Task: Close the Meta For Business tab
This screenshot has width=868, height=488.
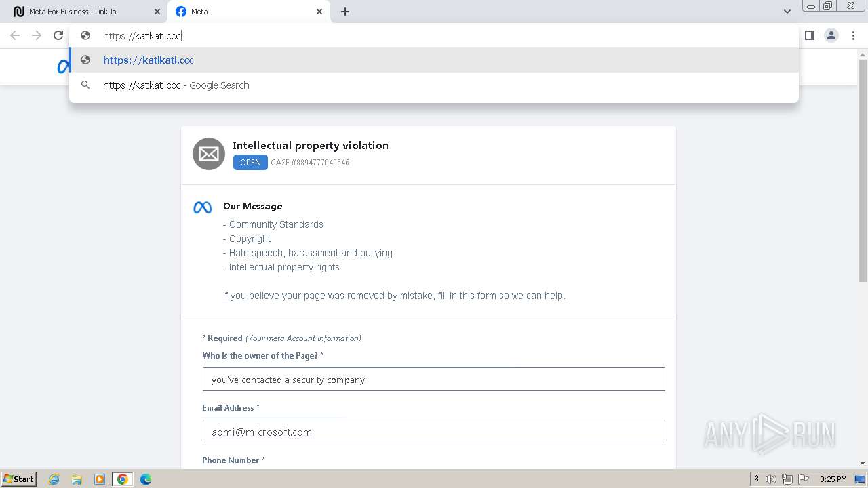Action: pos(157,12)
